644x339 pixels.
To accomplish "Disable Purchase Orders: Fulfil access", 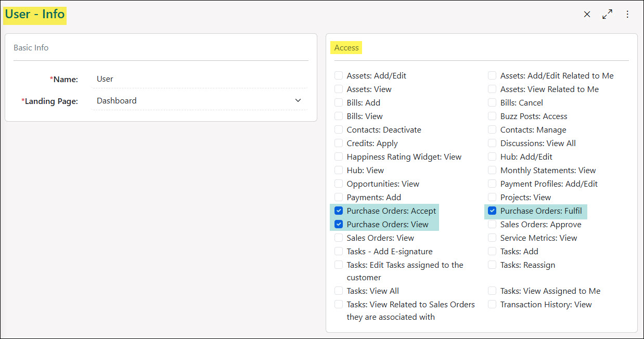I will pyautogui.click(x=492, y=211).
